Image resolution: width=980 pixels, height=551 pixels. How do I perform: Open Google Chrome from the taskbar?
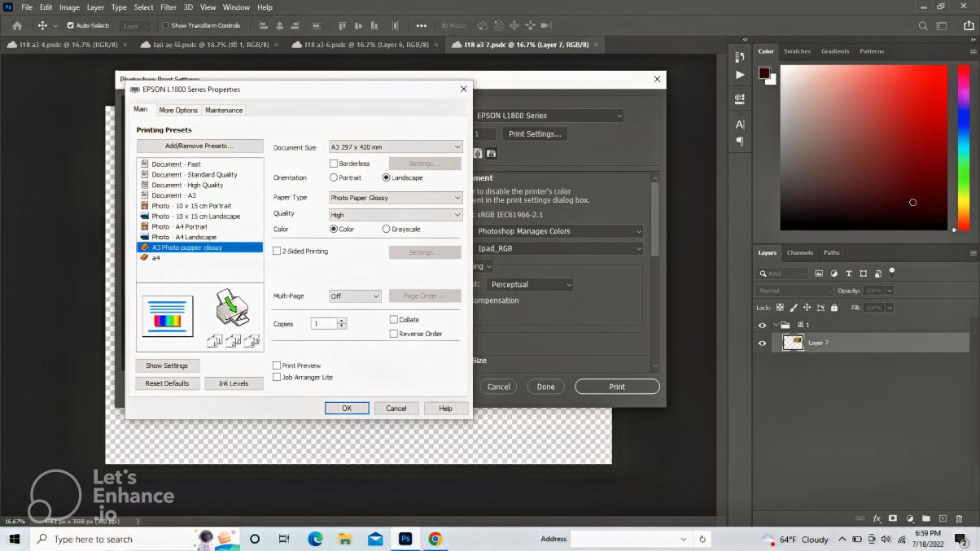click(x=435, y=539)
